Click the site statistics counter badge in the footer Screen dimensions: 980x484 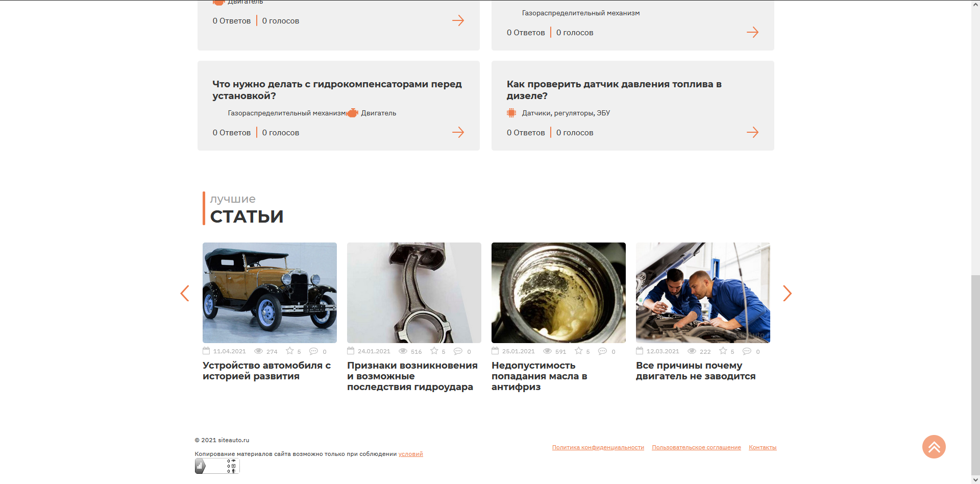coord(217,466)
